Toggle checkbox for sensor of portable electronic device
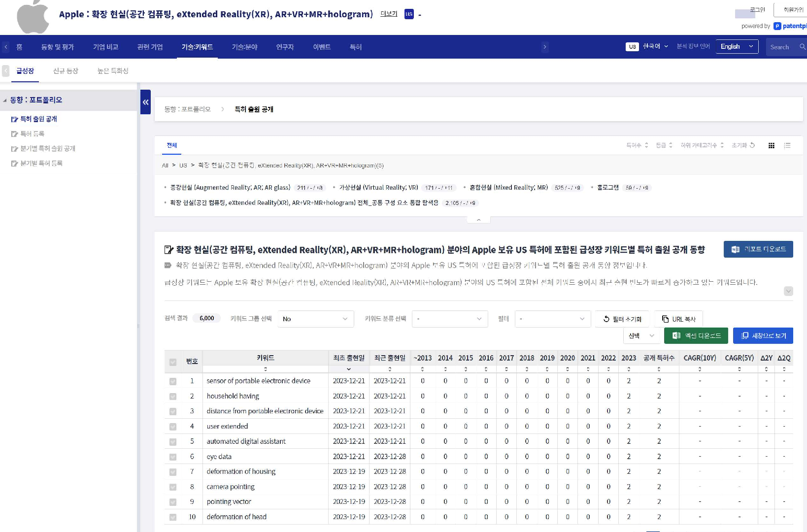The width and height of the screenshot is (807, 532). coord(173,381)
